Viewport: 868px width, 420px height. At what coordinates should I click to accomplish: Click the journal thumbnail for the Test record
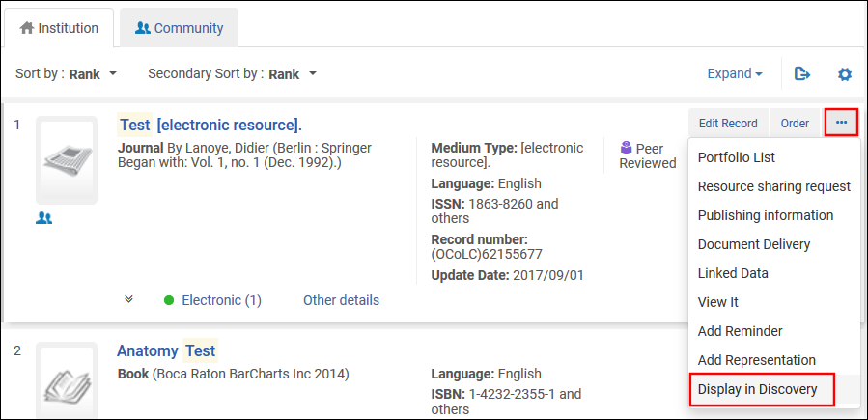67,159
